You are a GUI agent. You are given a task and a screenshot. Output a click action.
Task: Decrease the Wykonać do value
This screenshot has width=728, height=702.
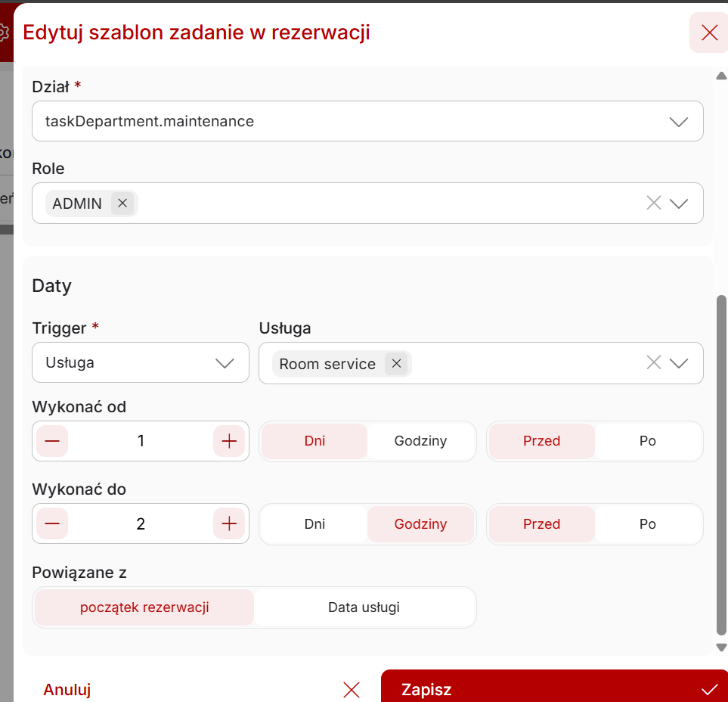point(52,524)
